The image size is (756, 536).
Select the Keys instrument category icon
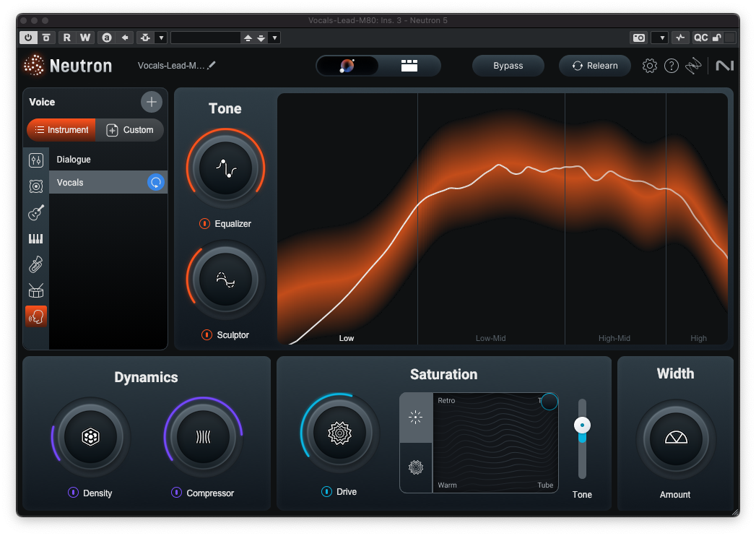(35, 238)
